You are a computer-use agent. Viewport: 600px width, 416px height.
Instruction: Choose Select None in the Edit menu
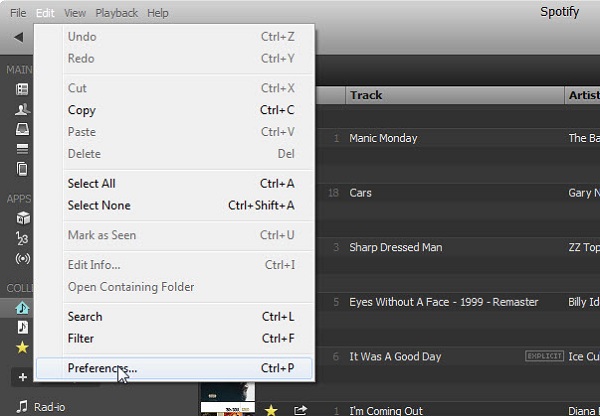(98, 205)
